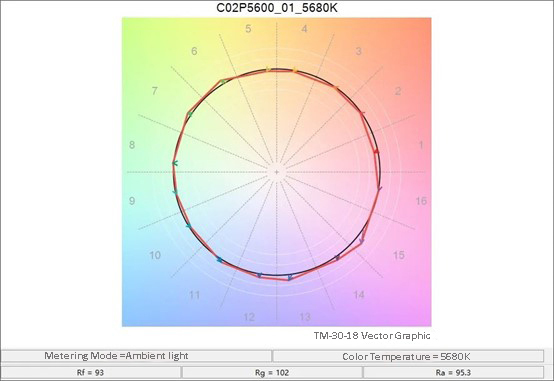Click hue bin label 12

coord(249,317)
